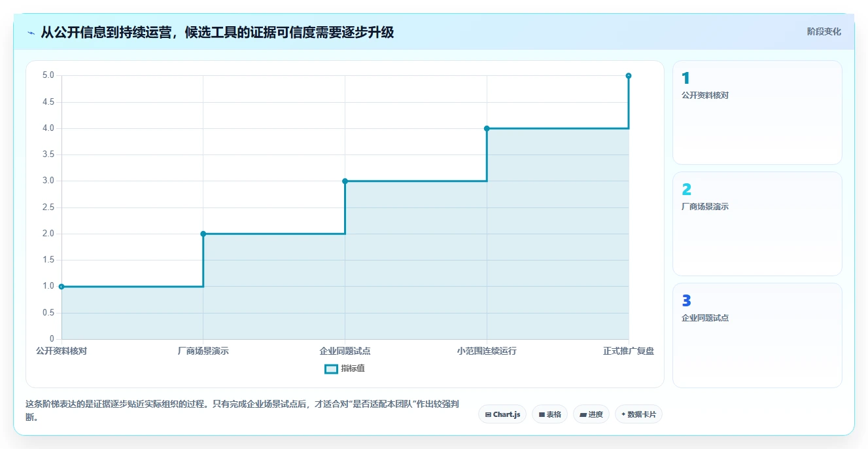Click data point at 厂商场景演示 value 2.0

coord(203,234)
